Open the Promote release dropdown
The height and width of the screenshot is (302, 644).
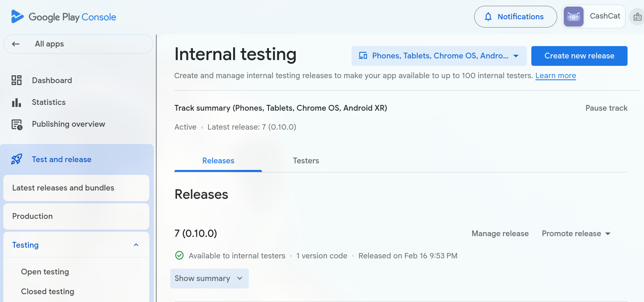576,233
